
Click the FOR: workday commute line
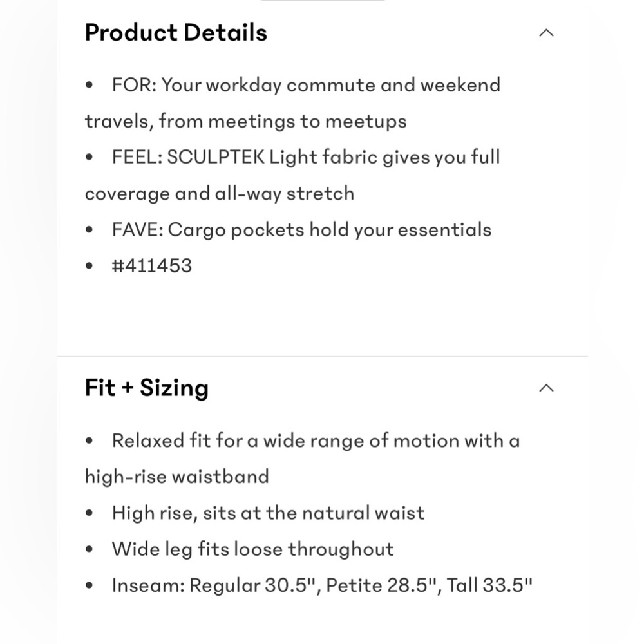coord(306,85)
